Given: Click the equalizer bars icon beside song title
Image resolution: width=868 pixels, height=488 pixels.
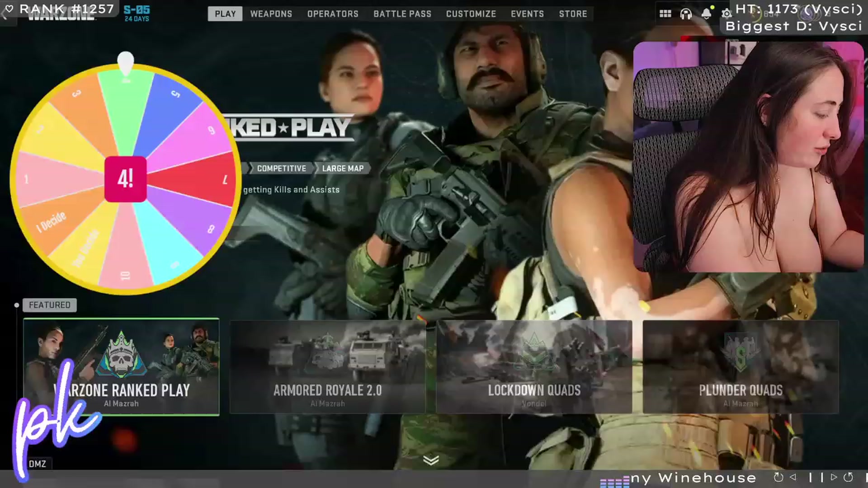Looking at the screenshot, I should [614, 481].
